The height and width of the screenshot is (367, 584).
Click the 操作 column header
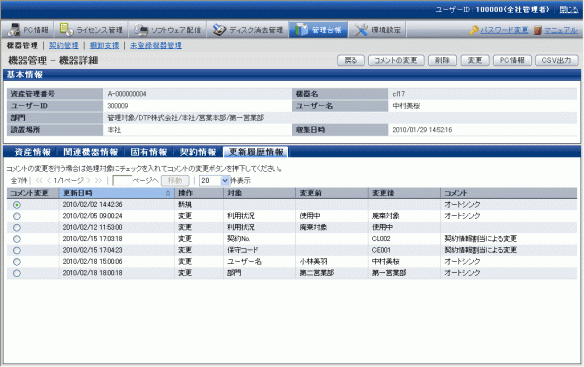(x=199, y=193)
